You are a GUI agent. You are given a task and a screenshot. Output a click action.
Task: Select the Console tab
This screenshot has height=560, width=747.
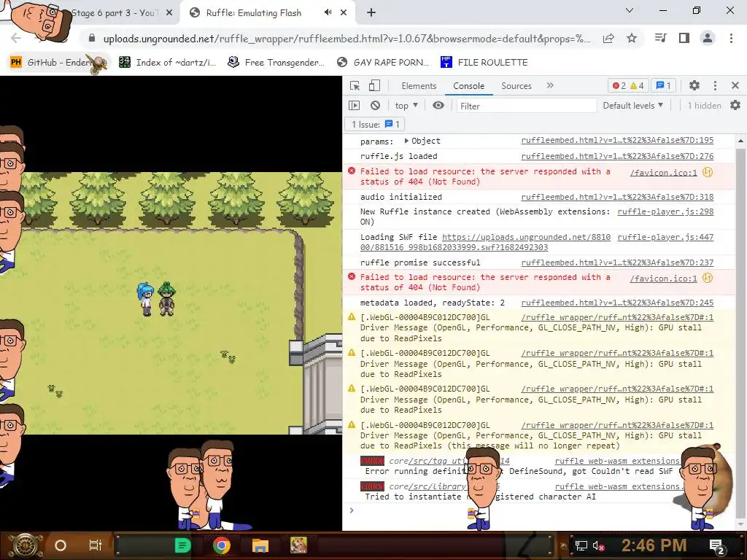(x=469, y=86)
